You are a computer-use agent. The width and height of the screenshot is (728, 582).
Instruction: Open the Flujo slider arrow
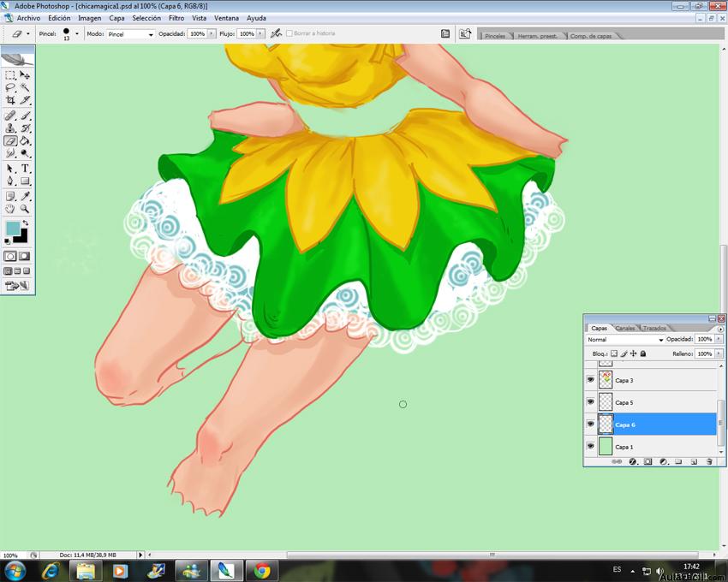click(x=261, y=34)
